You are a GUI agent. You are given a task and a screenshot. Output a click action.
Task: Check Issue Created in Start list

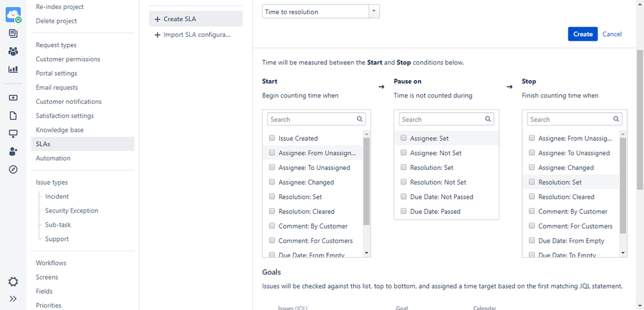(272, 138)
